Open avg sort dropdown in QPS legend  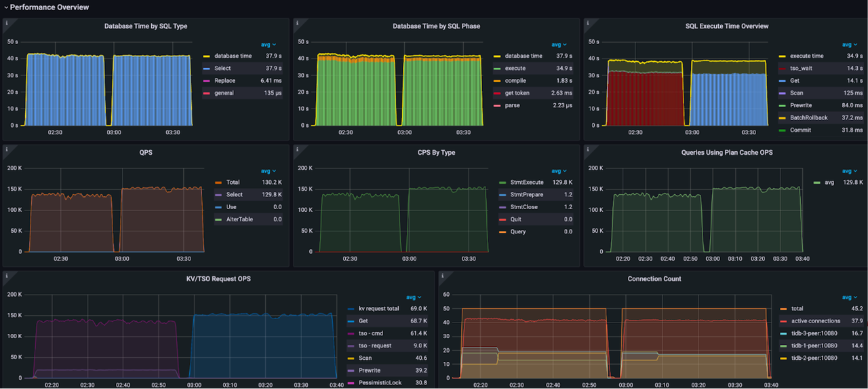coord(269,171)
